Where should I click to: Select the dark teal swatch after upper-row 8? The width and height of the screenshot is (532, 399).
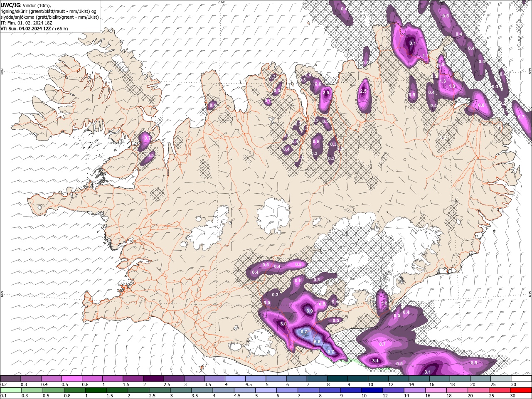point(337,379)
